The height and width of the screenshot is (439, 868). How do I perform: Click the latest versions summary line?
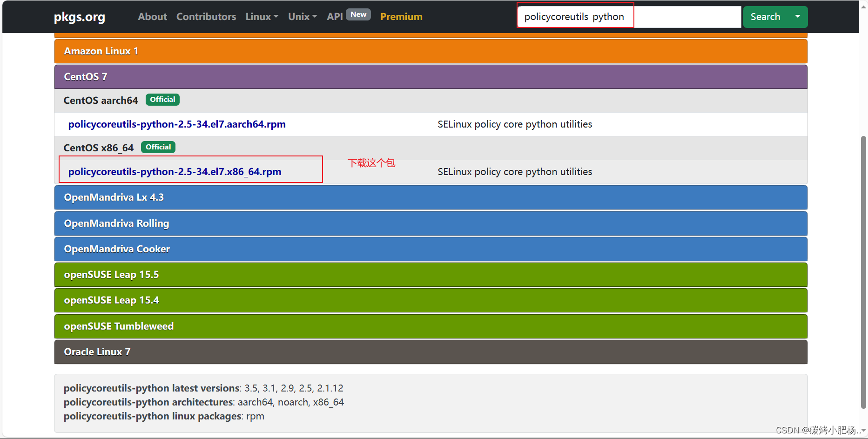coord(203,388)
